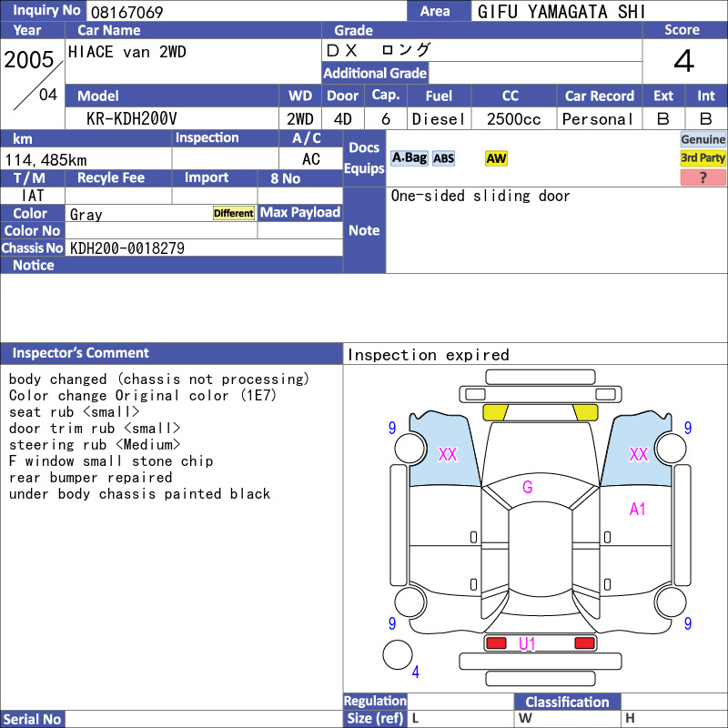The width and height of the screenshot is (728, 728).
Task: Click the right XX front fender mark
Action: 639,454
